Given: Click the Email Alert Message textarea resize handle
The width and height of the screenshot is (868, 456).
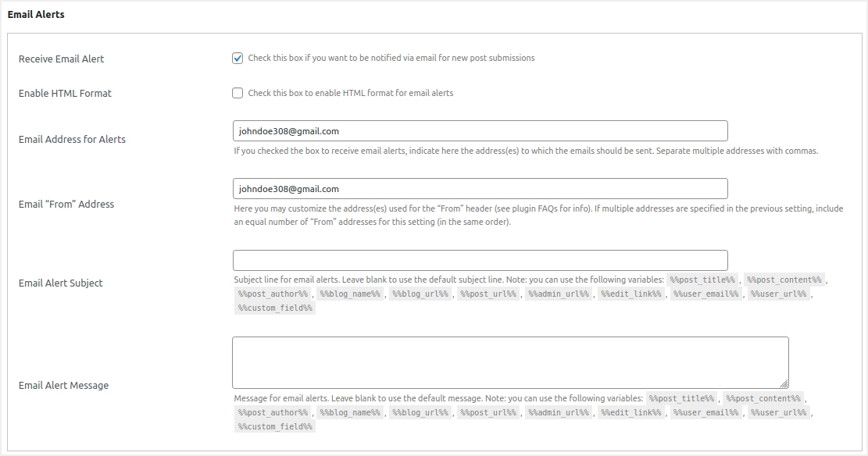Looking at the screenshot, I should pyautogui.click(x=784, y=383).
